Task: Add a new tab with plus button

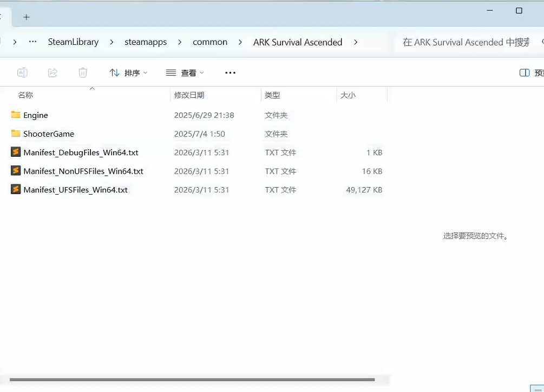Action: pyautogui.click(x=27, y=17)
